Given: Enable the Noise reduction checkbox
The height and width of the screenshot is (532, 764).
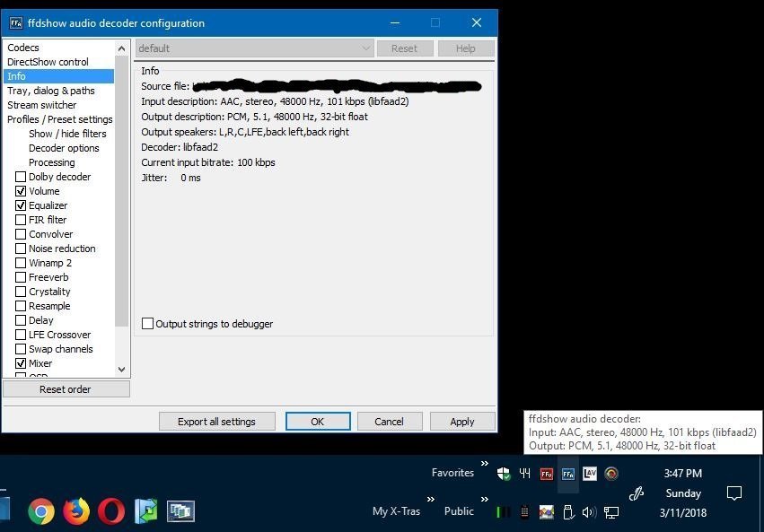Looking at the screenshot, I should pyautogui.click(x=21, y=249).
